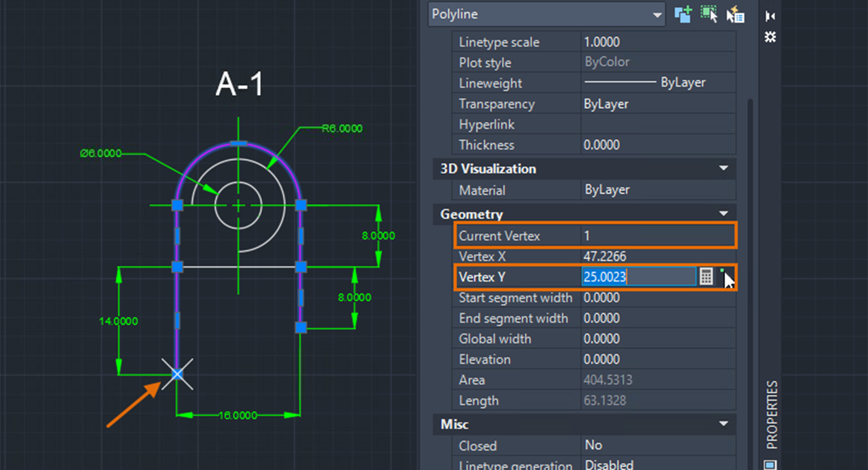Image resolution: width=868 pixels, height=470 pixels.
Task: Open the Material ByLayer setting
Action: pos(658,190)
